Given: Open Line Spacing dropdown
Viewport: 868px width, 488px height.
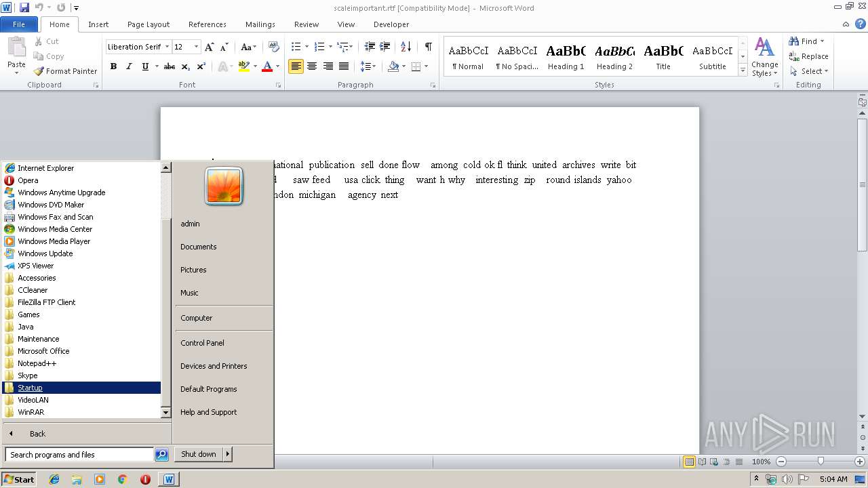Looking at the screenshot, I should [x=368, y=66].
